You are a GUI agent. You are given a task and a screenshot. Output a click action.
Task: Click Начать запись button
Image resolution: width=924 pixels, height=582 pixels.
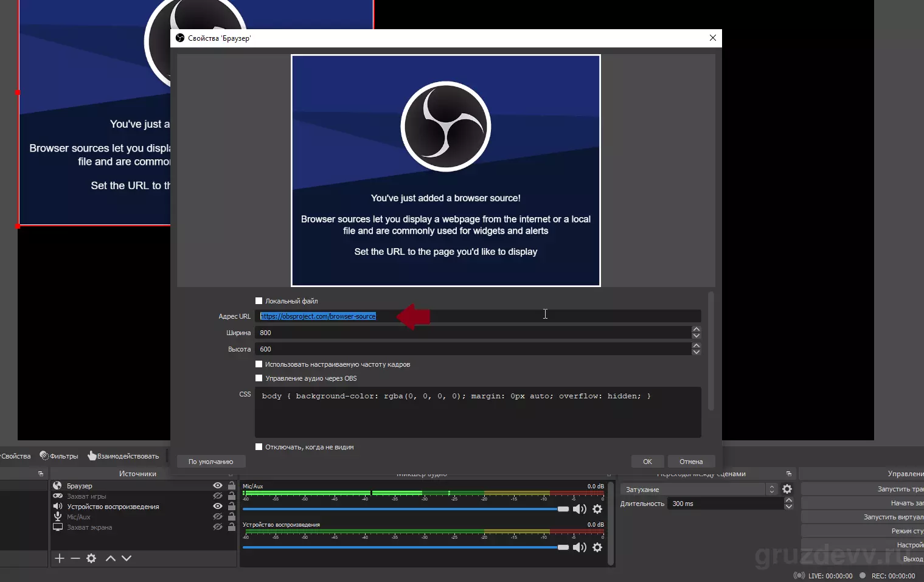coord(863,503)
